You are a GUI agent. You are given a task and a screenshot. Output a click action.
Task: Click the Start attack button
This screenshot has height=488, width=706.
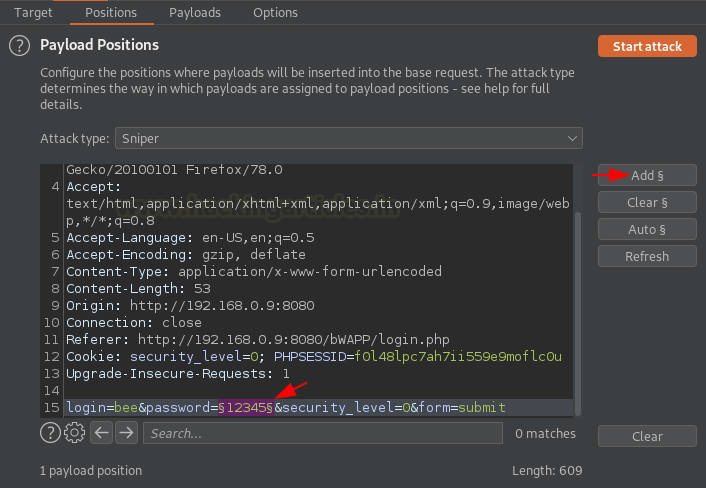click(x=647, y=46)
